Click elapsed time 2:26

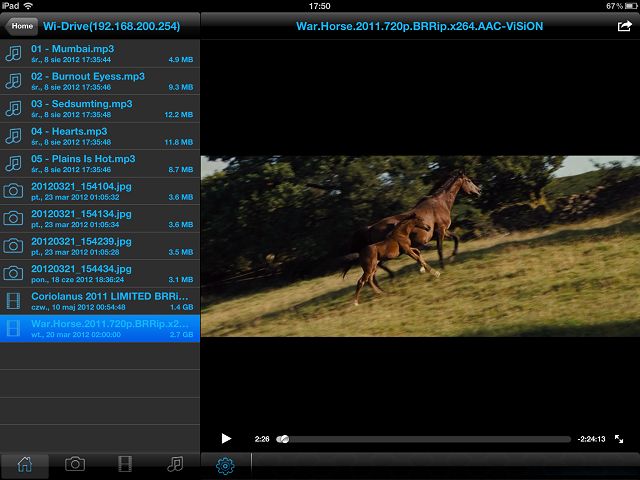click(262, 439)
